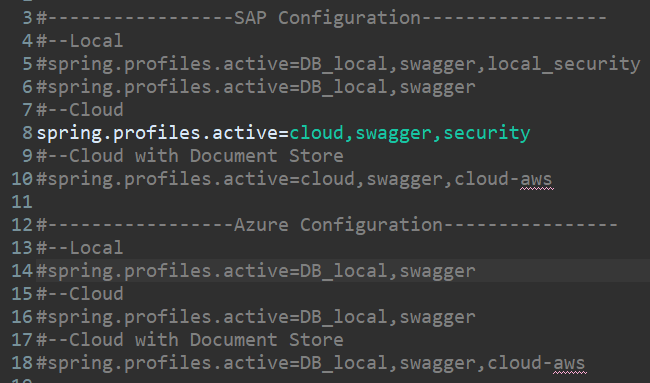
Task: Click line number 18 in the gutter
Action: 22,363
